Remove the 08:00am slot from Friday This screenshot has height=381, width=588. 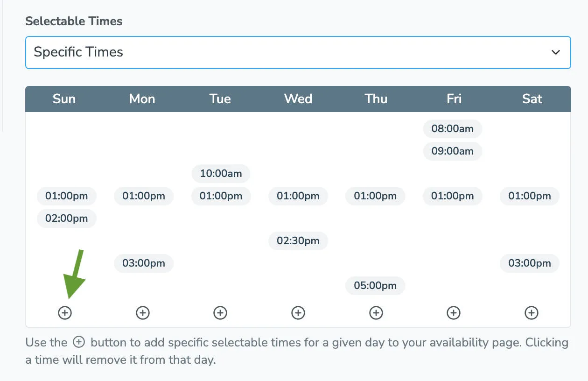pos(452,129)
